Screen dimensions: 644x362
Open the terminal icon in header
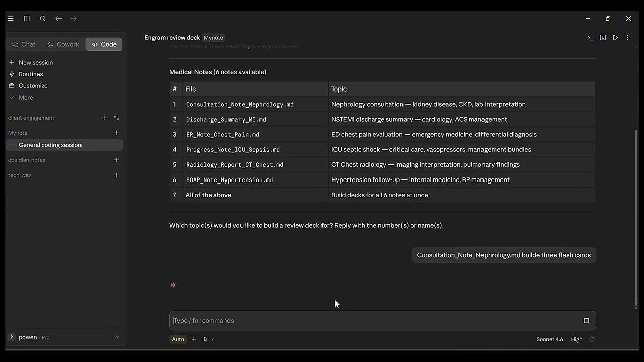click(590, 38)
